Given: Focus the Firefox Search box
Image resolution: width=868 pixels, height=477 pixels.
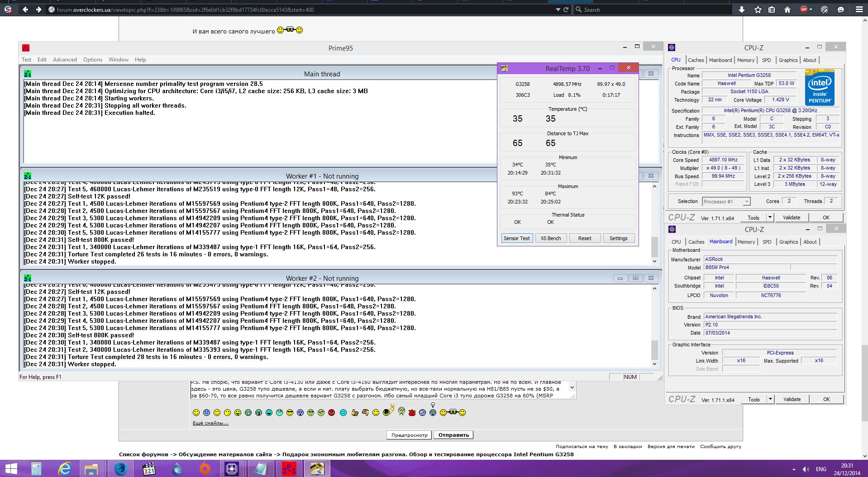Looking at the screenshot, I should [x=653, y=9].
